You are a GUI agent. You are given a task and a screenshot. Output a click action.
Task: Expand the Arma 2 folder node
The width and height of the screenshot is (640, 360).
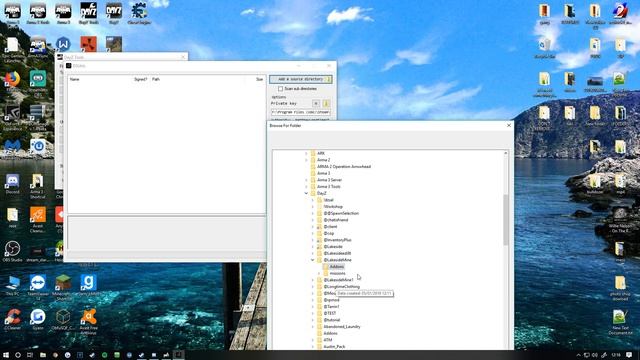(x=306, y=160)
